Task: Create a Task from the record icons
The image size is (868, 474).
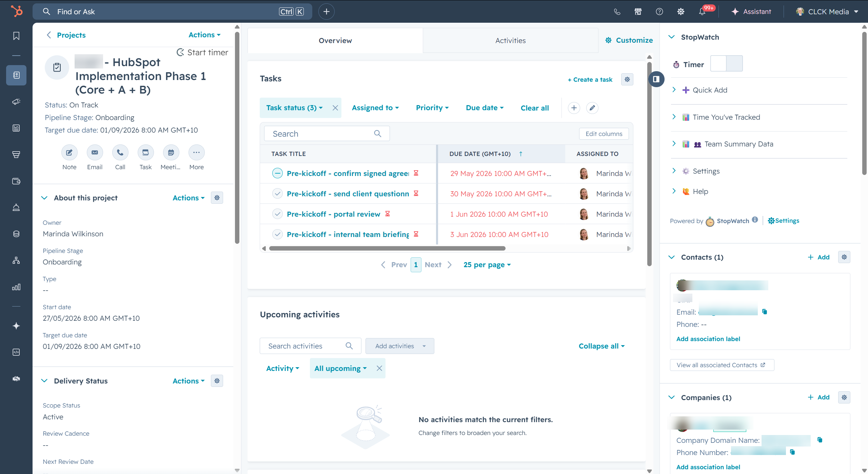Action: [145, 153]
